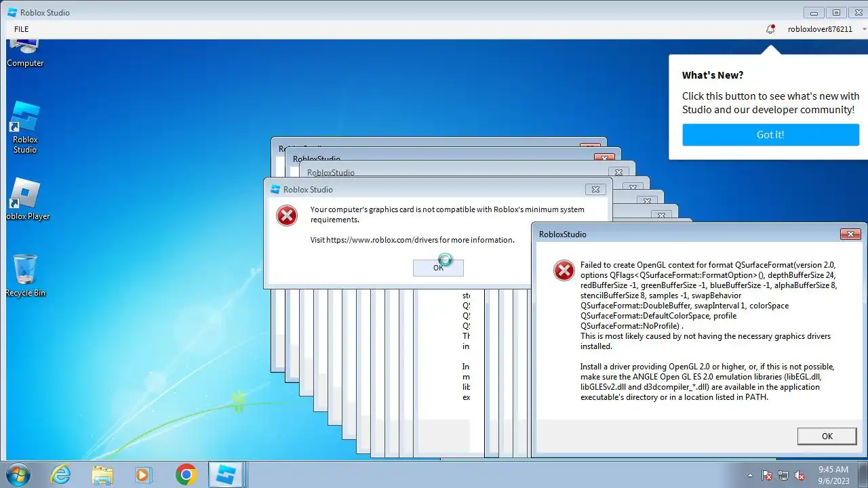868x488 pixels.
Task: Click the Roblox Studio logo in title bar
Action: coord(12,12)
